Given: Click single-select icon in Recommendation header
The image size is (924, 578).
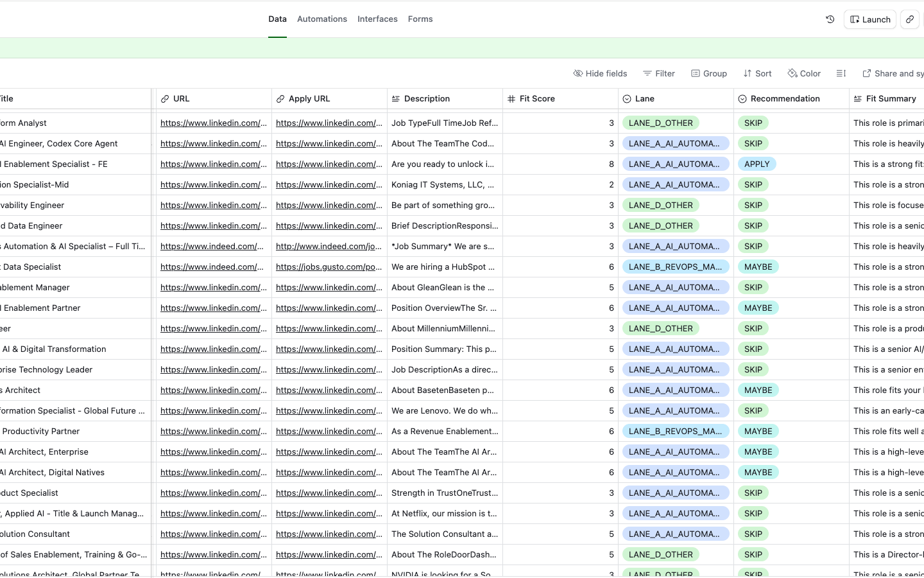Looking at the screenshot, I should tap(742, 99).
